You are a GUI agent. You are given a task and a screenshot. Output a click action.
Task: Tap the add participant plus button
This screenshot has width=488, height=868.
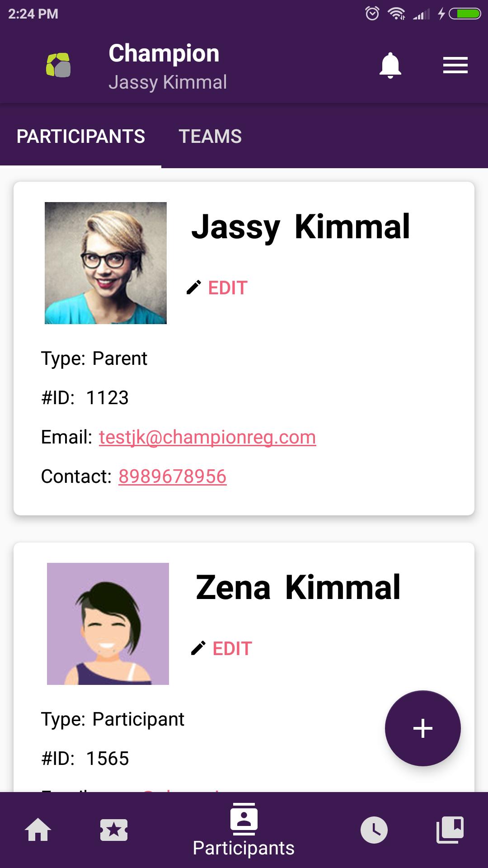[422, 728]
